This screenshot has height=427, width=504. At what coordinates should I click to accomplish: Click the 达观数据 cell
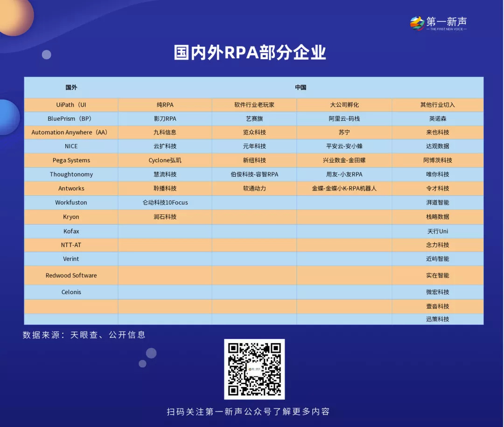[x=437, y=146]
